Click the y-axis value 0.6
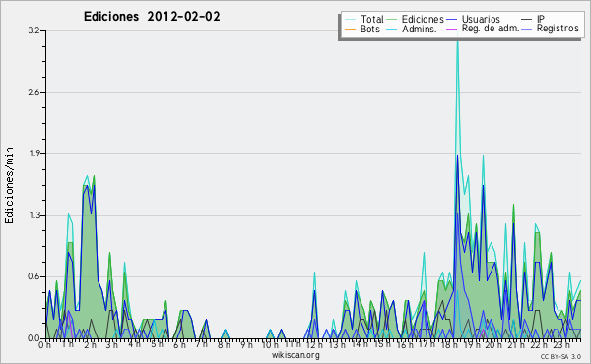 33,276
